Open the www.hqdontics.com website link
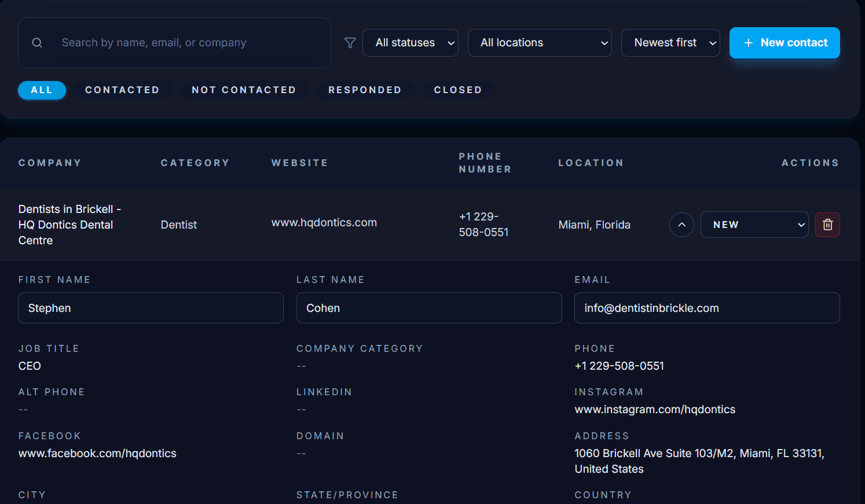Image resolution: width=865 pixels, height=504 pixels. tap(324, 222)
